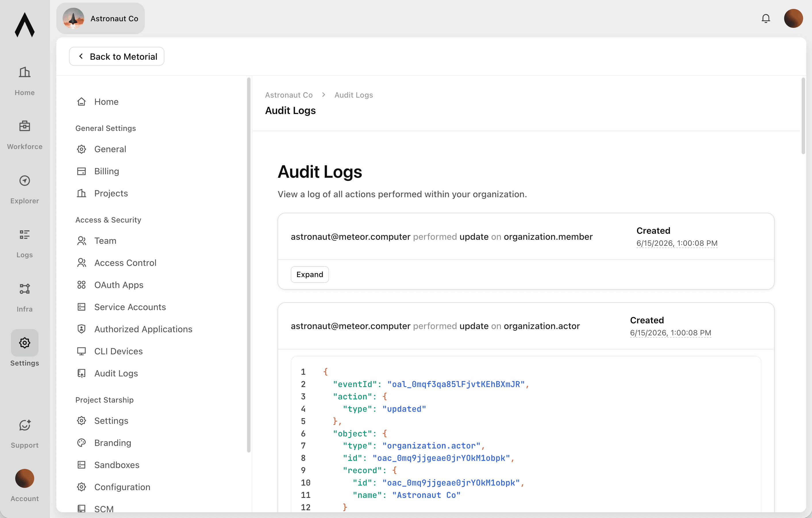Screen dimensions: 812x518
Task: Click the Team people icon
Action: coord(82,241)
